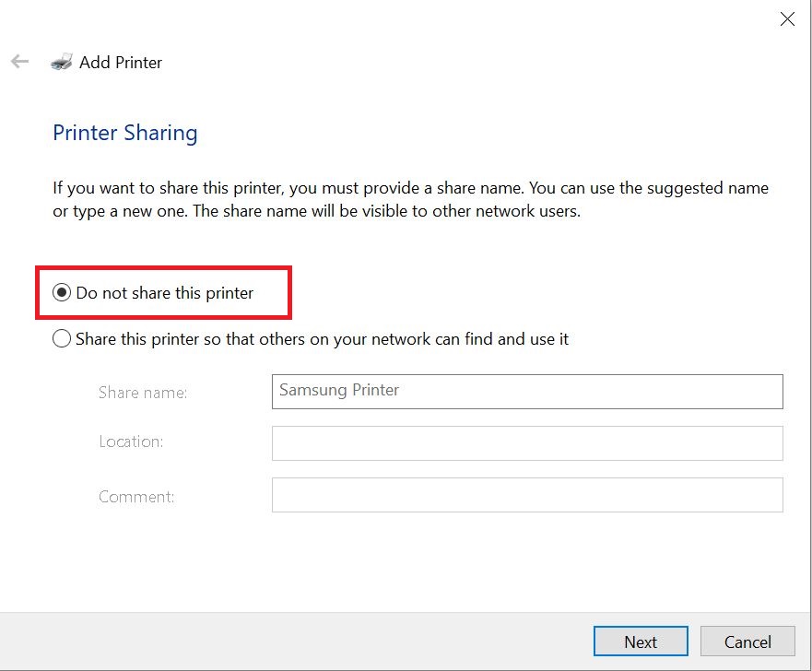Select the Do not share this printer radio circle

[62, 293]
